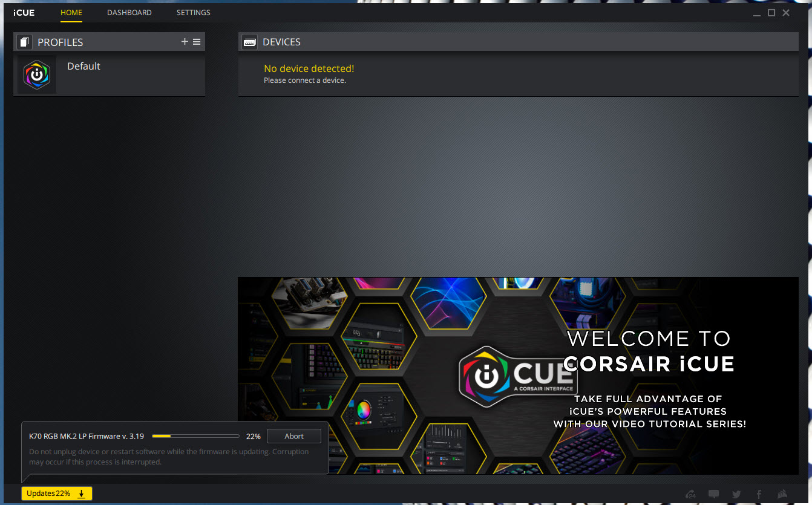This screenshot has height=505, width=812.
Task: Click the 'No device detected!' message
Action: pos(309,69)
